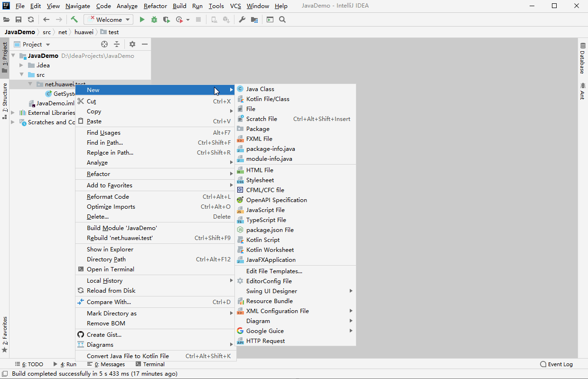Select Kotlin File/Class from the New submenu
This screenshot has width=588, height=379.
click(295, 99)
